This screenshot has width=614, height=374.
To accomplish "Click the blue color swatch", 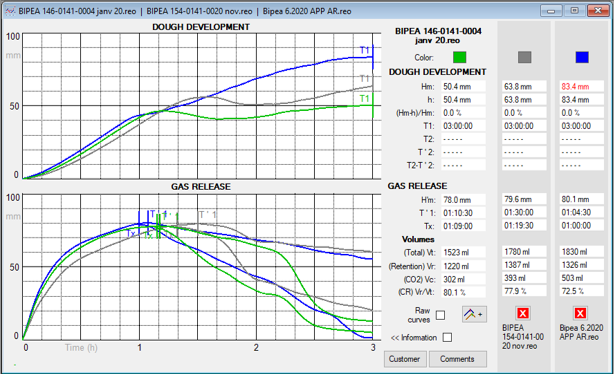I will point(582,57).
